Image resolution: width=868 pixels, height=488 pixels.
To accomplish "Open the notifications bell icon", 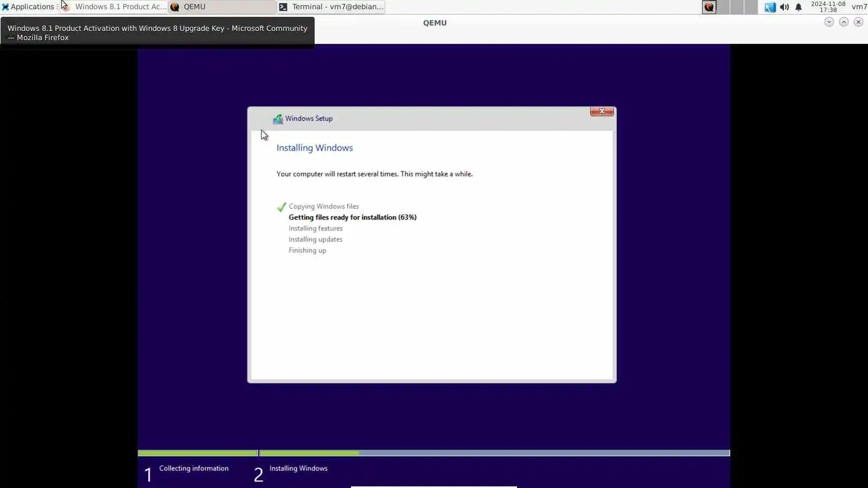I will coord(799,7).
